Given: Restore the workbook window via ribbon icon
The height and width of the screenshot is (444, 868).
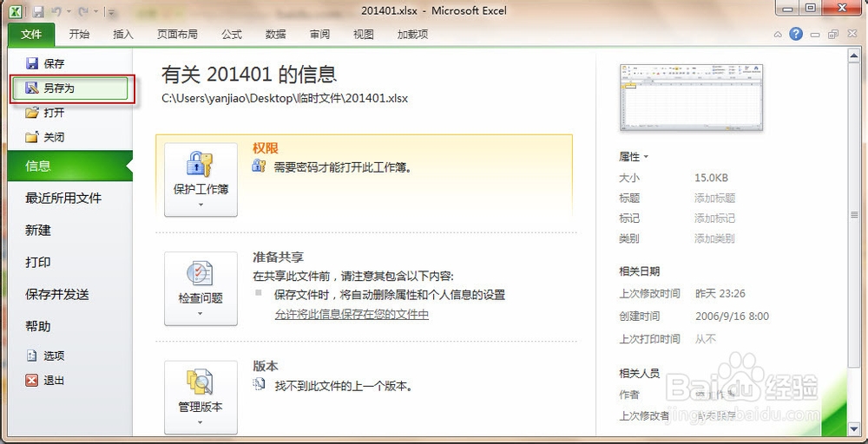Looking at the screenshot, I should tap(833, 35).
